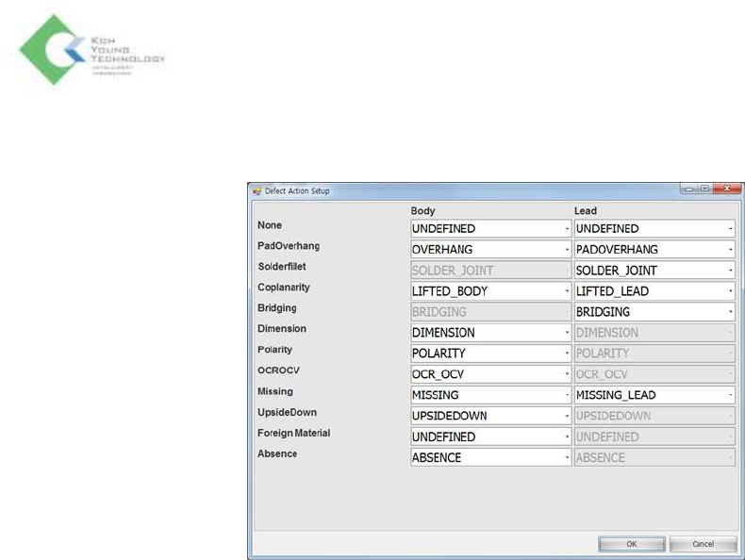
Task: Click the Defect Action Setup title bar icon
Action: point(256,190)
